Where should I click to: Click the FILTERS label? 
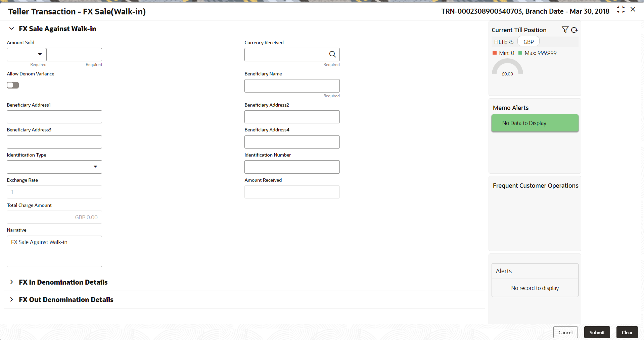point(504,42)
